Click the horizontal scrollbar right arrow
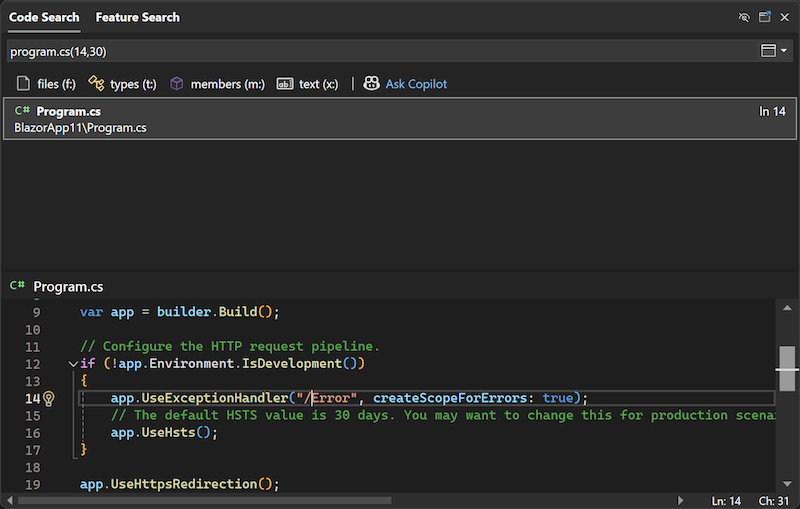The image size is (800, 509). pos(681,499)
